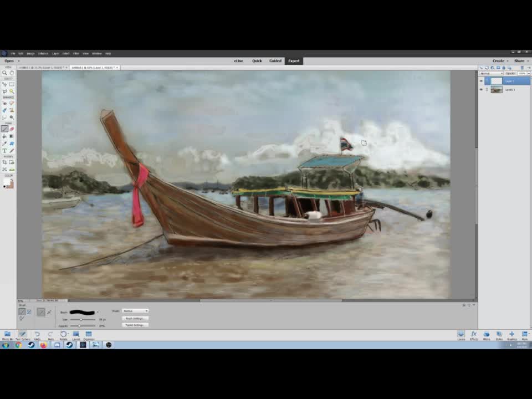Open the Organizer
The height and width of the screenshot is (399, 532).
coord(89,336)
